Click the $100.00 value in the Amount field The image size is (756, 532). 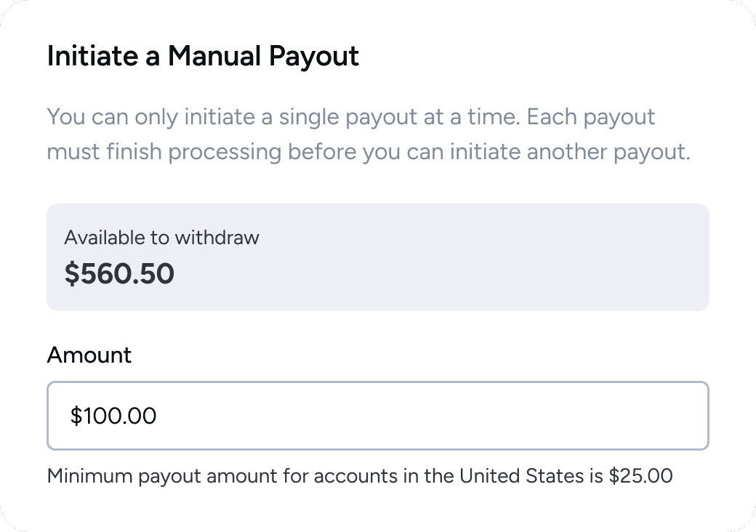pos(113,416)
